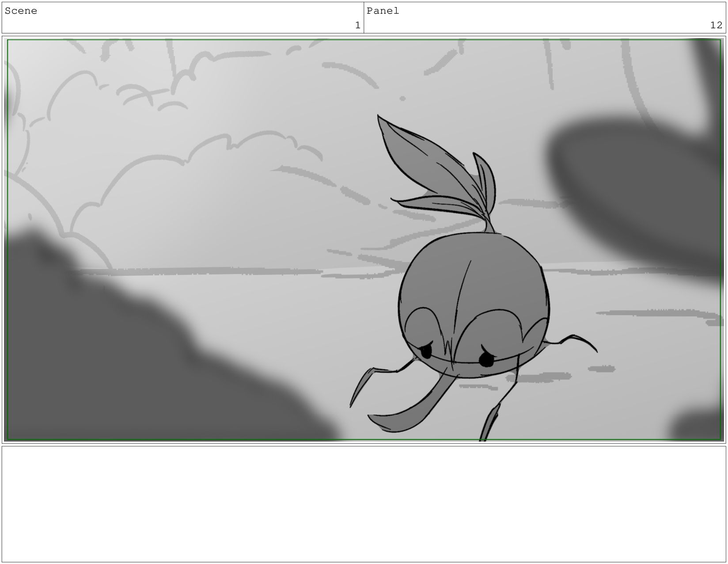Click the Panel header label

click(x=383, y=11)
